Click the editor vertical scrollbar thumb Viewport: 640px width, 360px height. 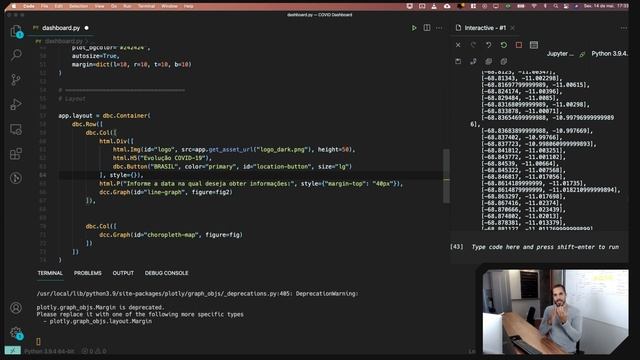pyautogui.click(x=447, y=176)
